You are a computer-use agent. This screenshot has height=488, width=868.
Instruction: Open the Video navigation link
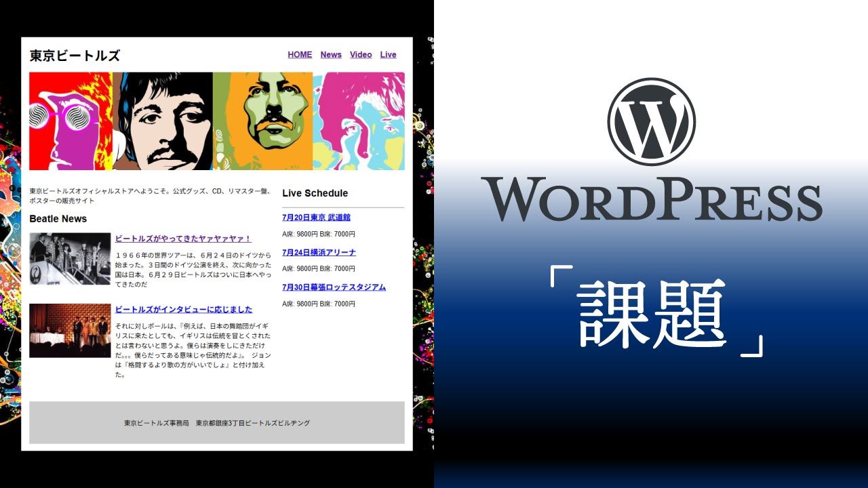(x=361, y=55)
